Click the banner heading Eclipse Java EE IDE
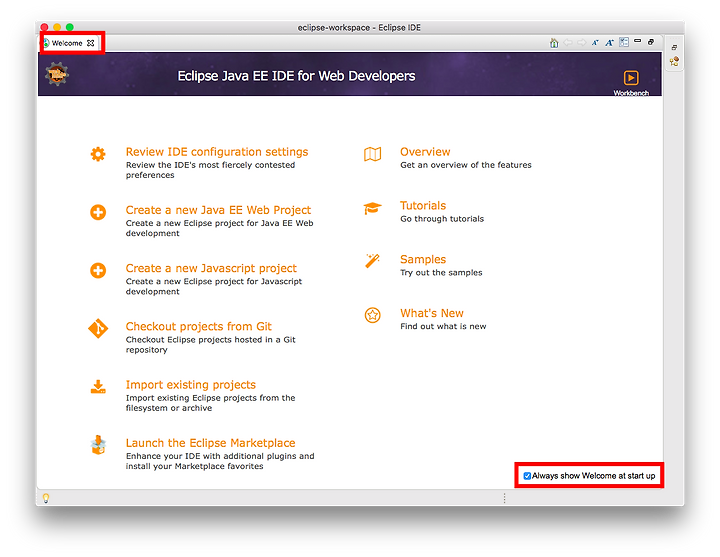Image resolution: width=720 pixels, height=557 pixels. click(x=296, y=76)
